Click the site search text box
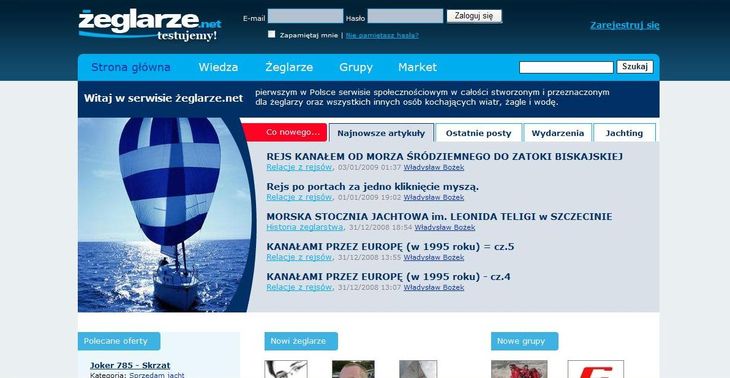 pos(566,67)
